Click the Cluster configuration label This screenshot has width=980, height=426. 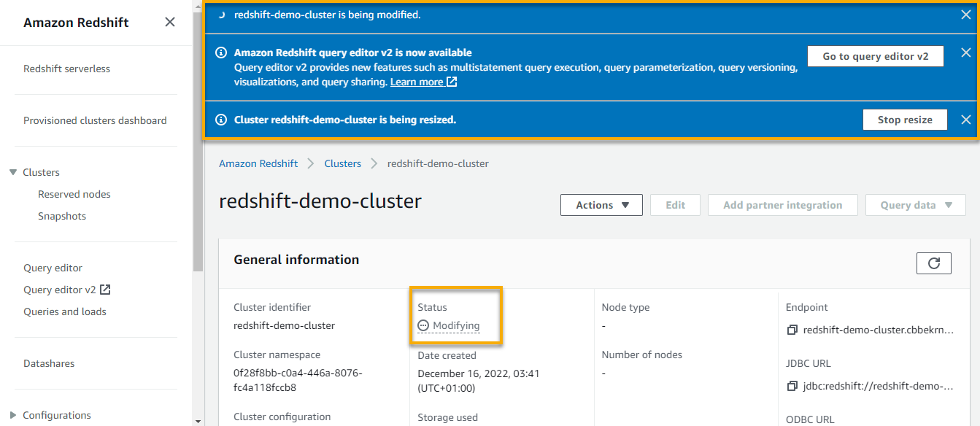[282, 417]
